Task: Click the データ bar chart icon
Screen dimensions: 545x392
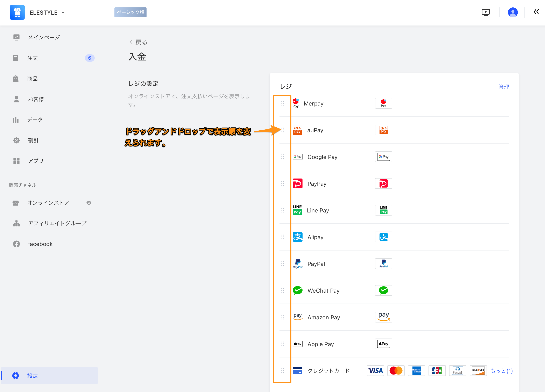Action: pyautogui.click(x=16, y=120)
